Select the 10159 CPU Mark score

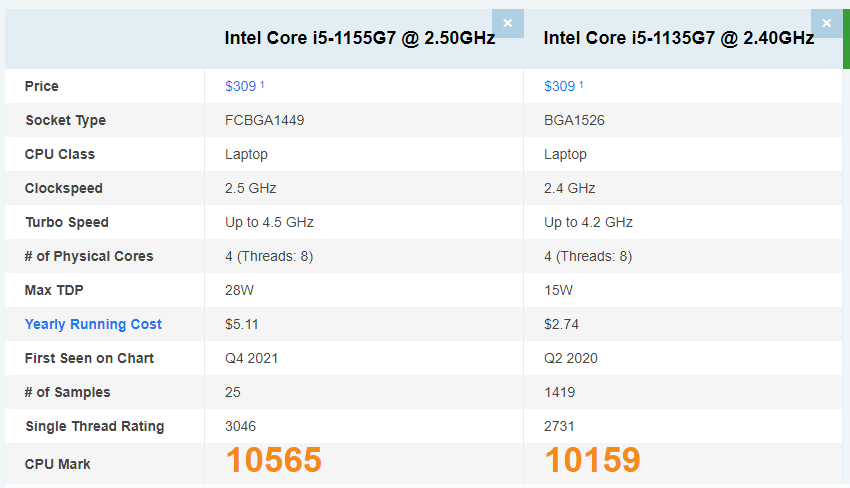592,460
